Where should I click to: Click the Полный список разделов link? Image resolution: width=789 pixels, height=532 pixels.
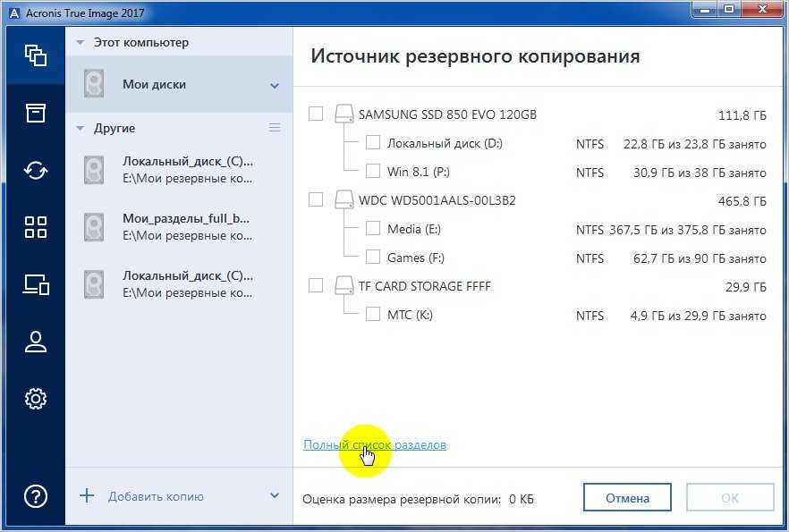(x=374, y=444)
